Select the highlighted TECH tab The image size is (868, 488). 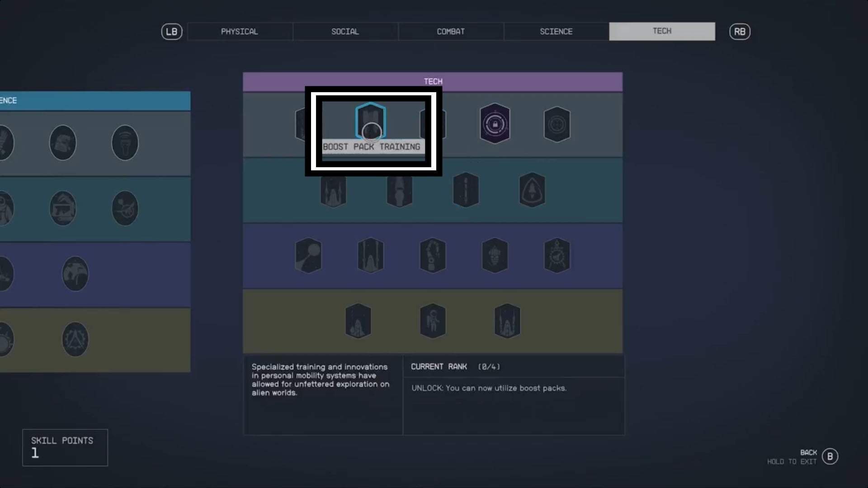point(661,31)
